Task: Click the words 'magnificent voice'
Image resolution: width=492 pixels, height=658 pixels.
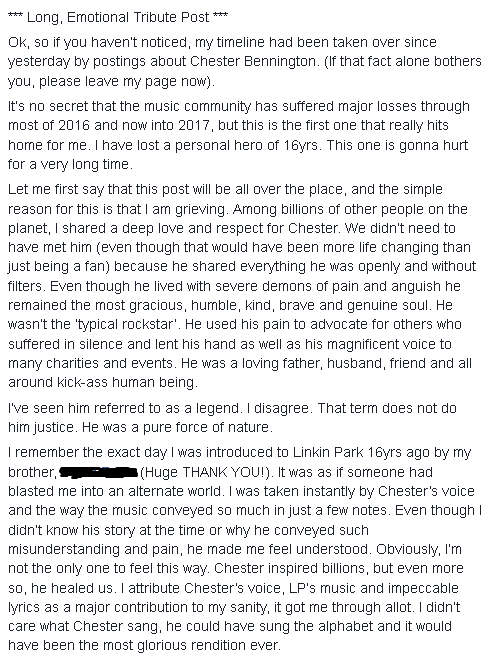Action: click(381, 344)
